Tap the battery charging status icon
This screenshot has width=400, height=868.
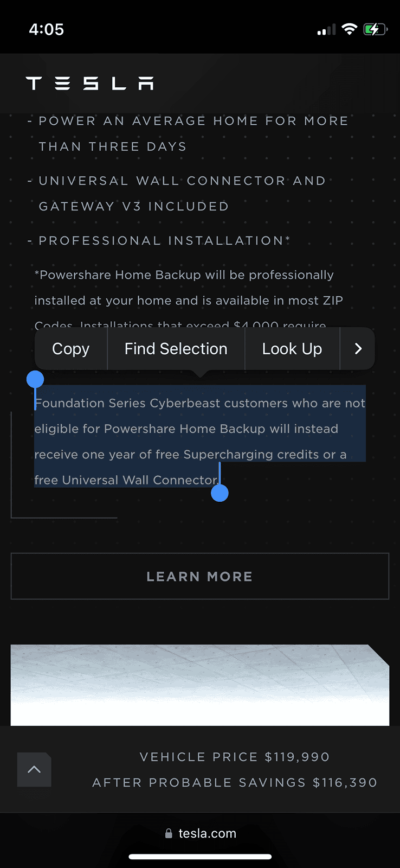(375, 29)
